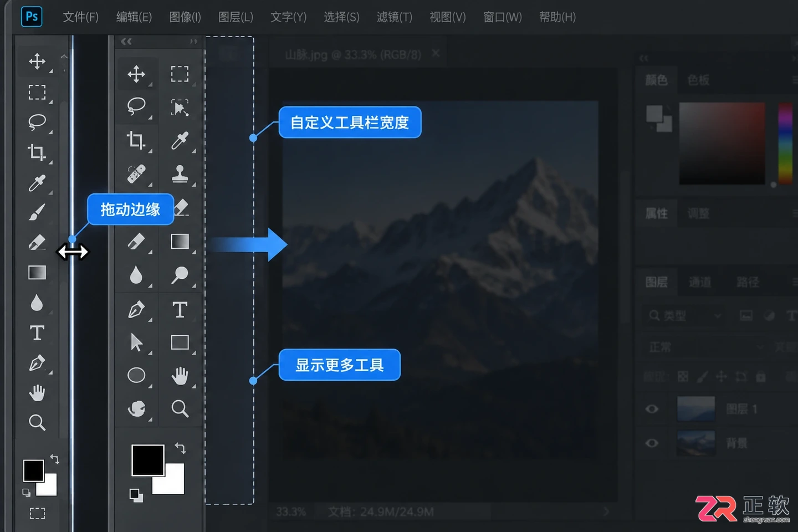Select Pen tool in two-column toolbar
This screenshot has width=798, height=532.
[x=136, y=309]
